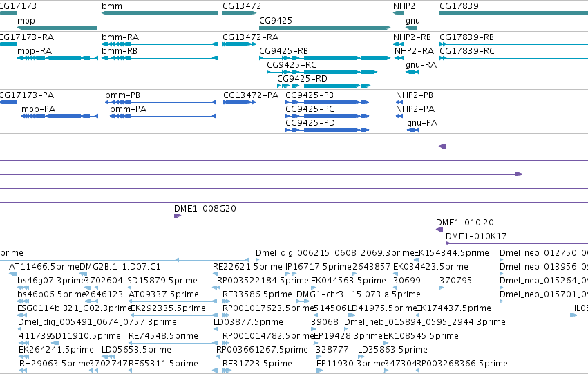Select the mop-RA transcript glyph
Image resolution: width=588 pixels, height=374 pixels.
click(57, 58)
